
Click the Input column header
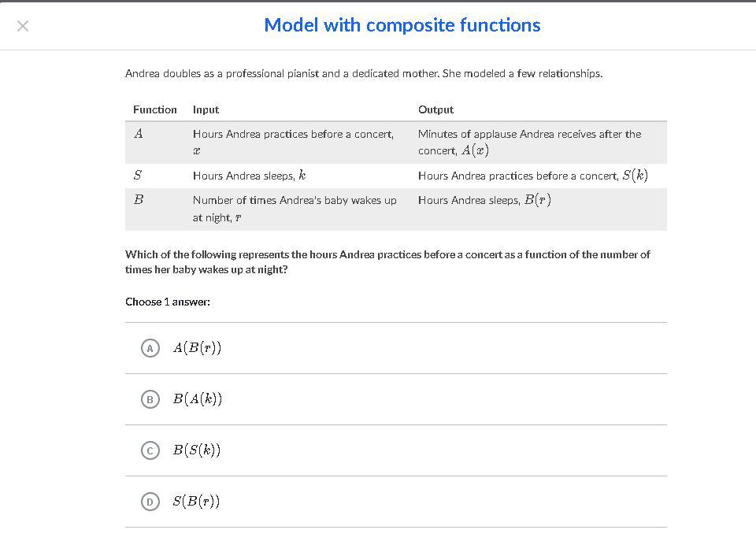coord(206,109)
